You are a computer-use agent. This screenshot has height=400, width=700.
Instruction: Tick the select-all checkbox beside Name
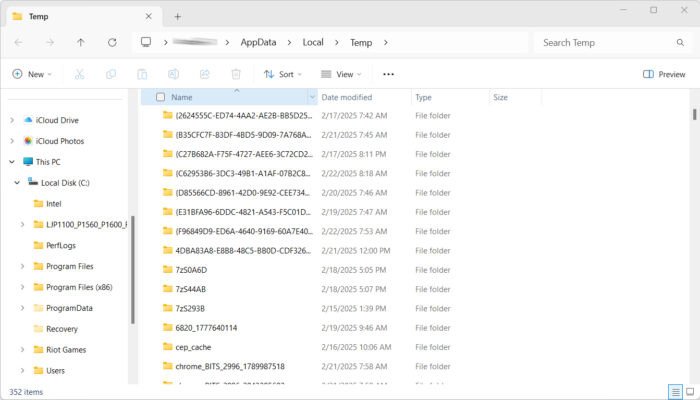(x=160, y=97)
